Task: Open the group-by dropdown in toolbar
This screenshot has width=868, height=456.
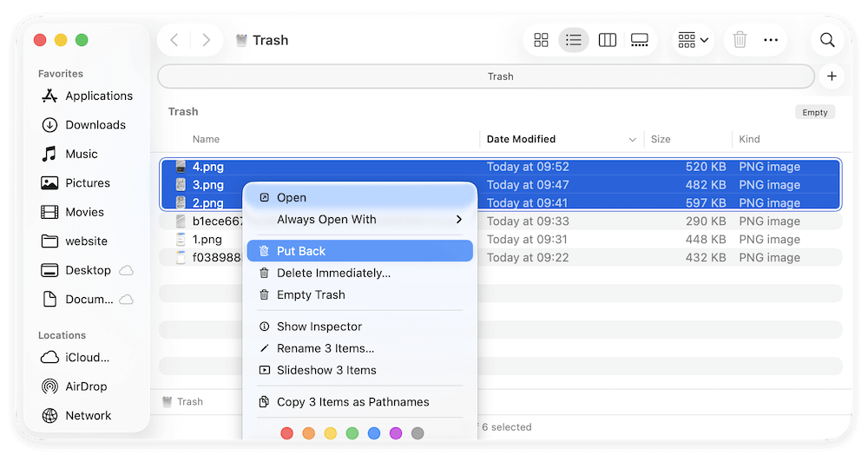Action: tap(693, 40)
